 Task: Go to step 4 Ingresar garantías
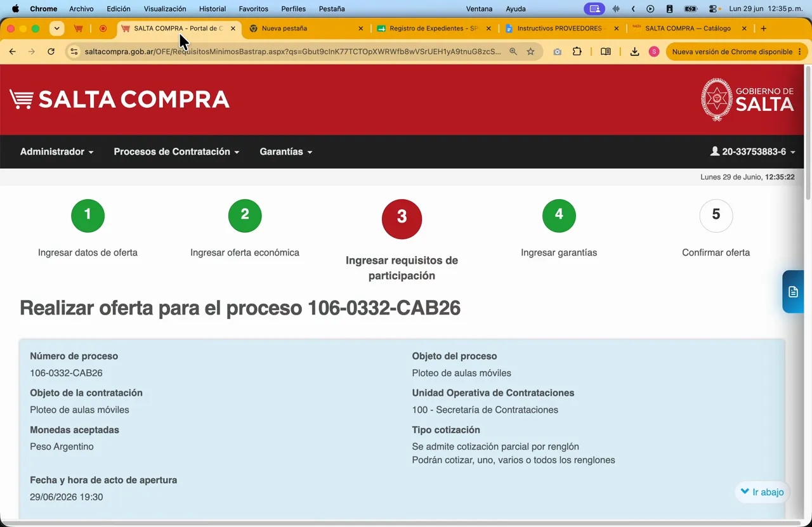pos(559,216)
